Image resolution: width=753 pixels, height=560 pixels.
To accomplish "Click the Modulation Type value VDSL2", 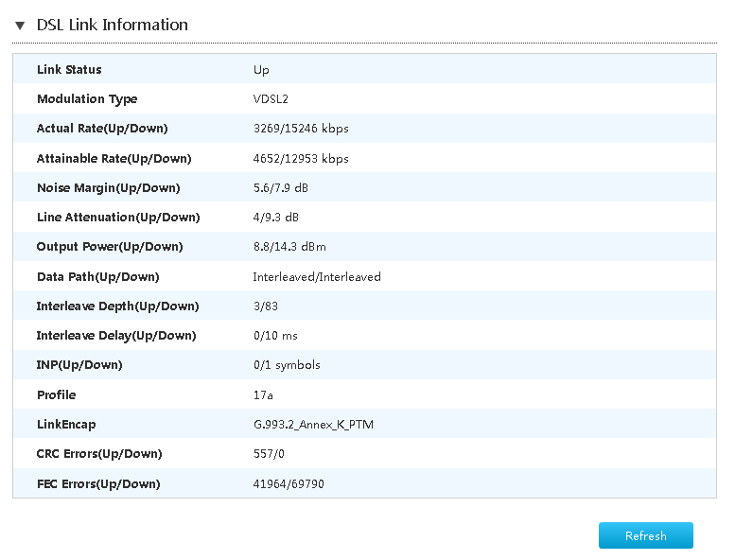I will [x=271, y=99].
